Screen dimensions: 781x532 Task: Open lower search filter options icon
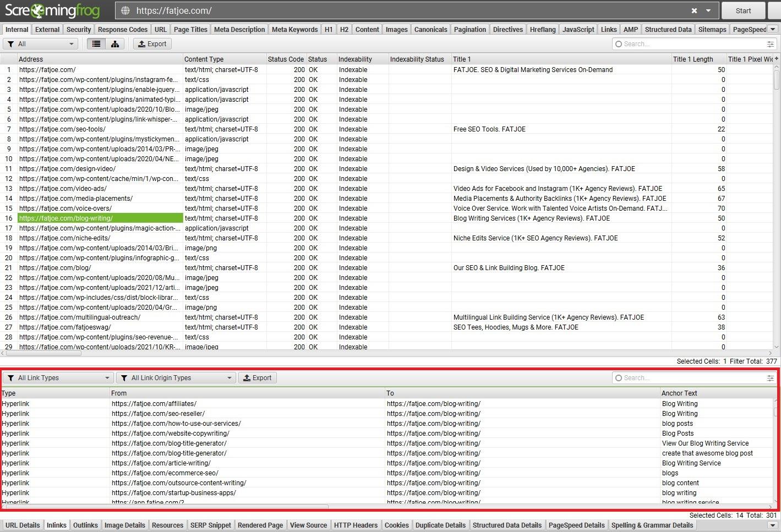[x=770, y=378]
